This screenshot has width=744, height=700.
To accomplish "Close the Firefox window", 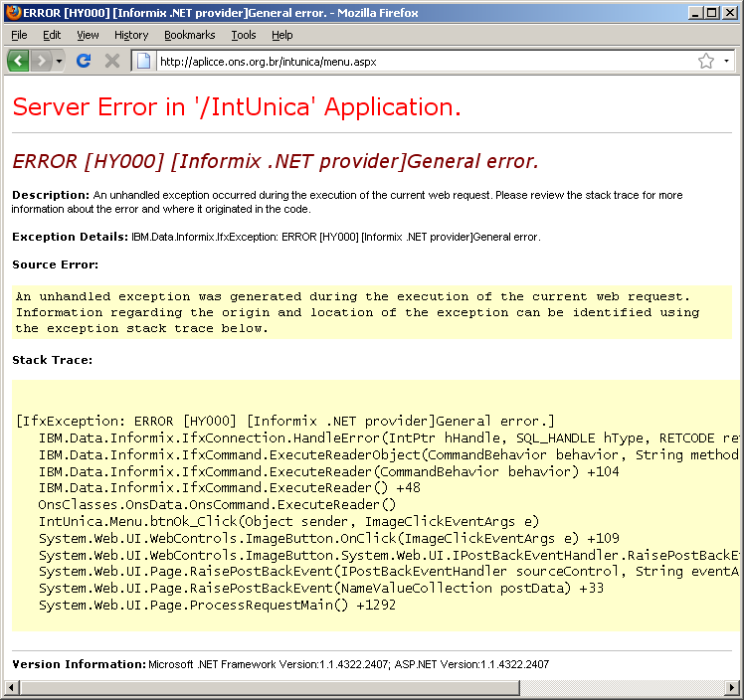I will (x=729, y=13).
